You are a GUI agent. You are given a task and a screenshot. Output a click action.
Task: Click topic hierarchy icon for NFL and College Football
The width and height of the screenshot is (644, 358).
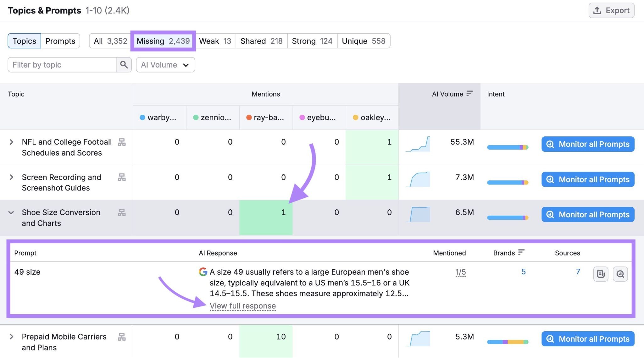(122, 142)
